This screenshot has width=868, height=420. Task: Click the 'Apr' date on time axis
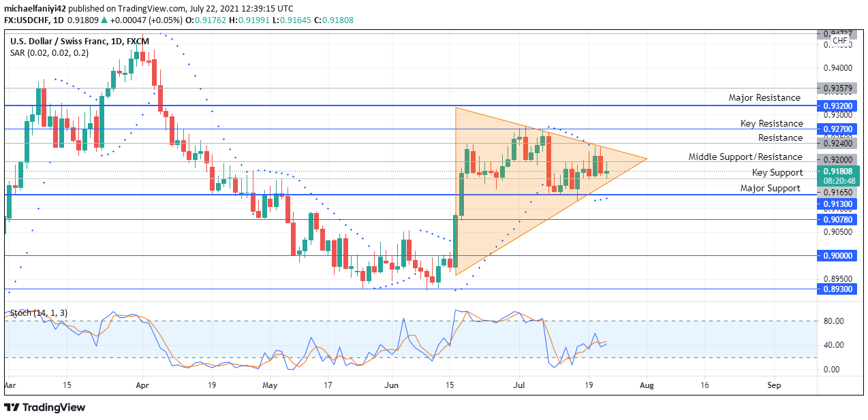[142, 385]
